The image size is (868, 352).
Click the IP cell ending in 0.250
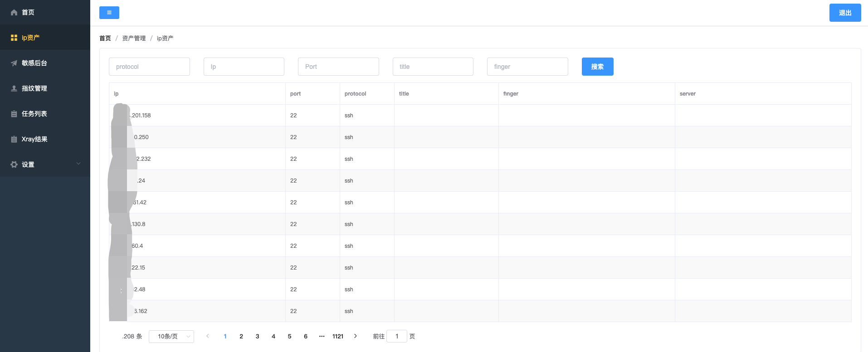(197, 137)
